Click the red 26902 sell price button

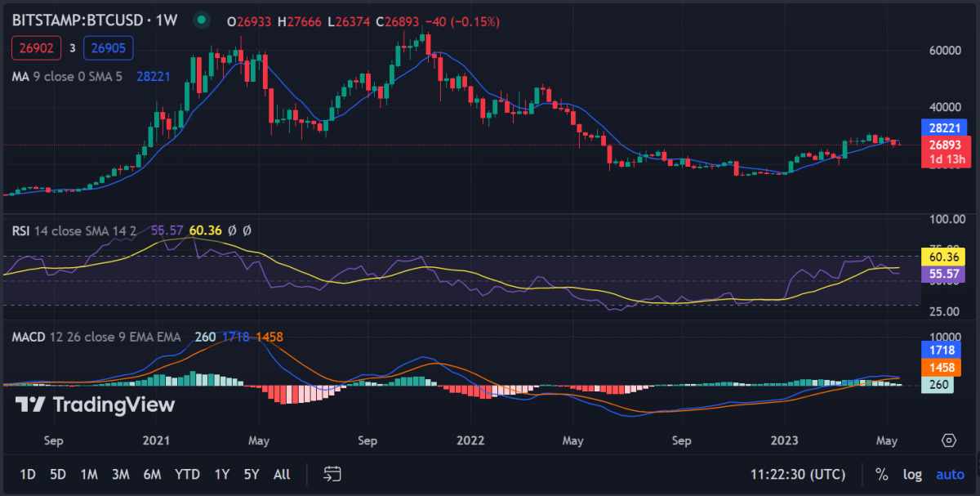[x=35, y=48]
